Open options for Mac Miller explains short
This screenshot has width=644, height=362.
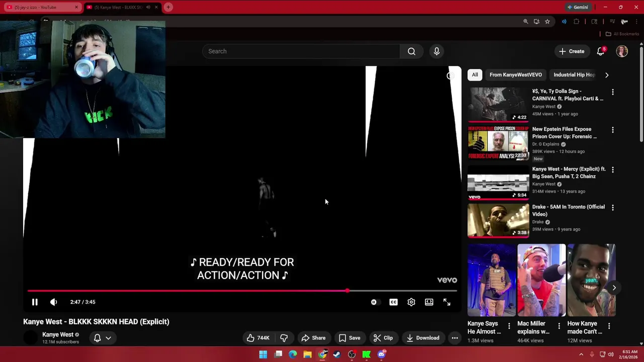tap(558, 326)
